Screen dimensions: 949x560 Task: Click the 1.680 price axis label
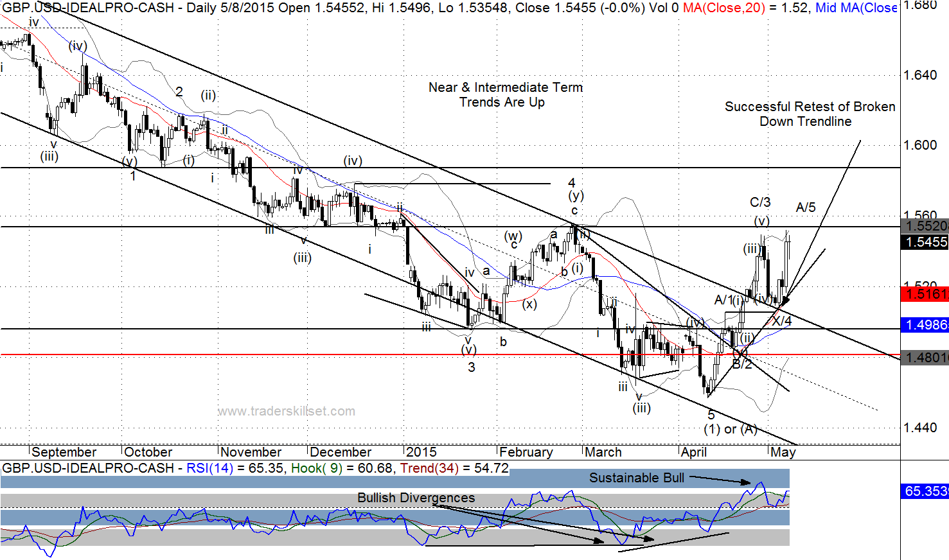920,5
